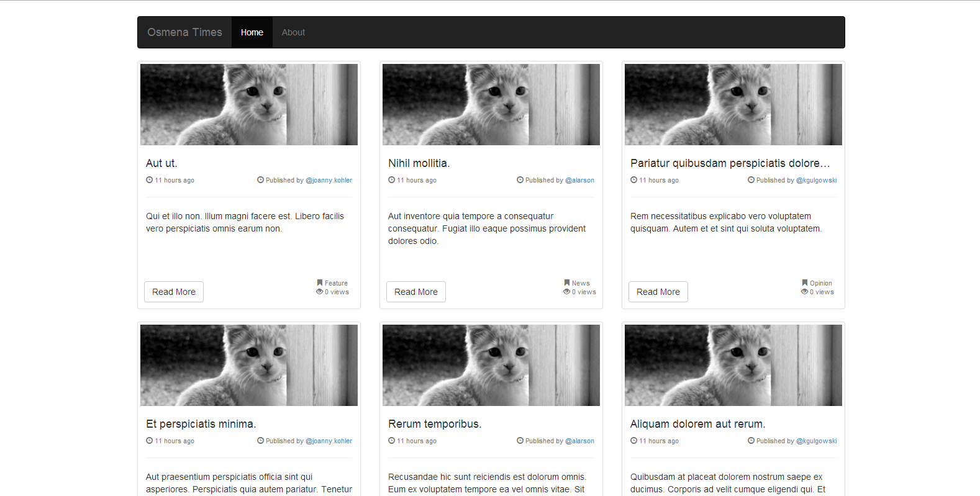Click the Published by icon in Aut ut. card
Image resolution: width=980 pixels, height=496 pixels.
[261, 180]
